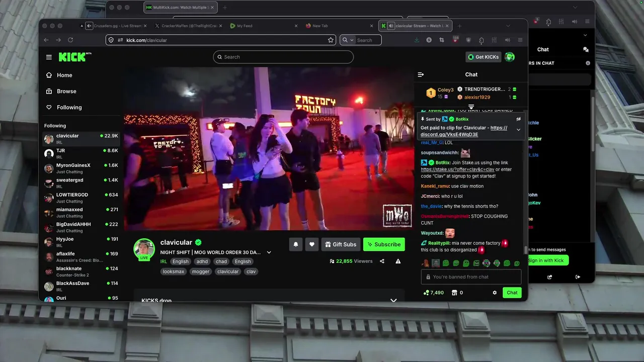Open the search engine dropdown in search box
644x362 pixels.
click(348, 40)
